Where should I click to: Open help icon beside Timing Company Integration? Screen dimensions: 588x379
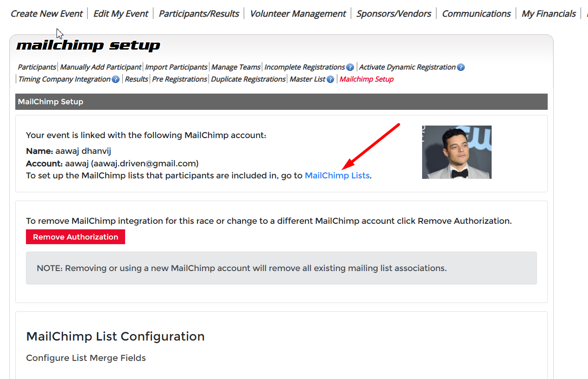click(x=116, y=79)
